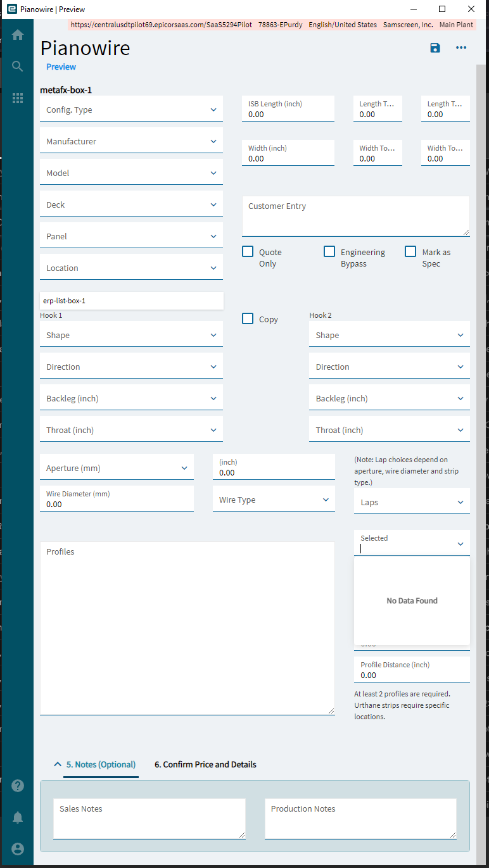Click the Wire Diameter (mm) field
The height and width of the screenshot is (868, 489).
pos(117,499)
